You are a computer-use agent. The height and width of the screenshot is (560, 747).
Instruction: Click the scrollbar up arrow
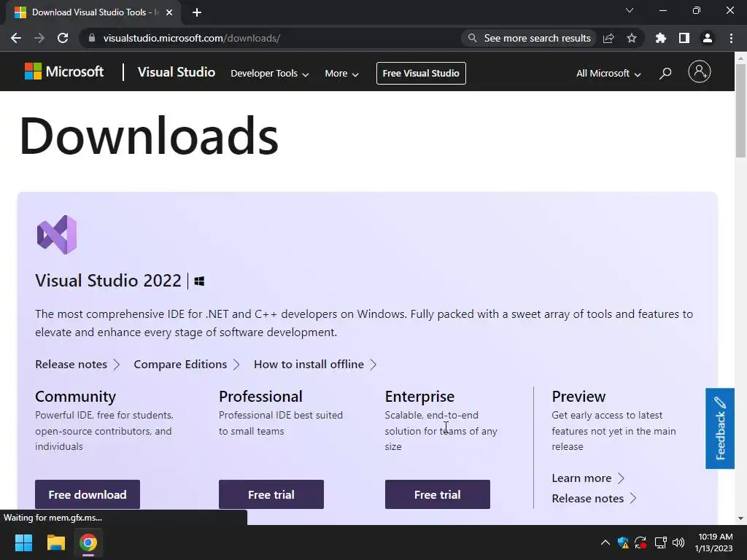tap(741, 58)
